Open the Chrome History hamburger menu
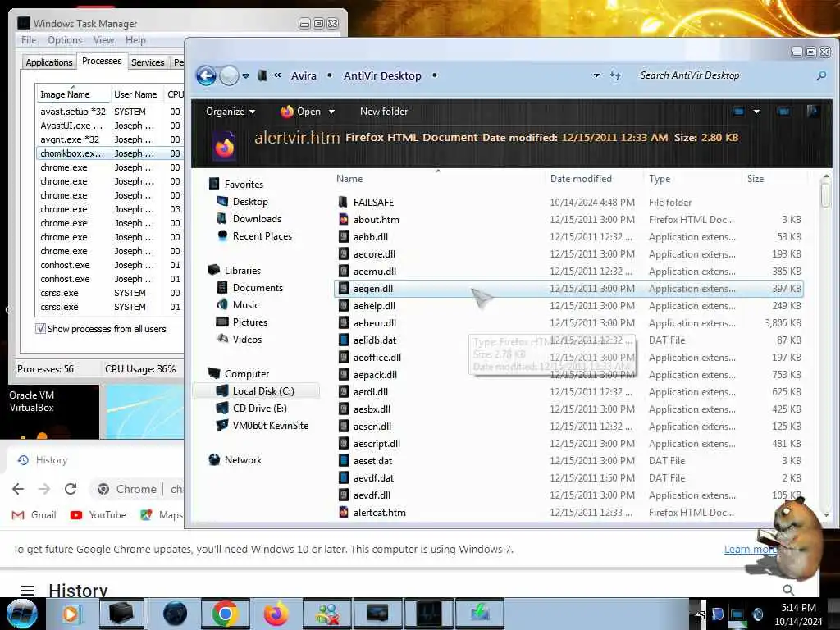This screenshot has height=630, width=840. click(28, 591)
